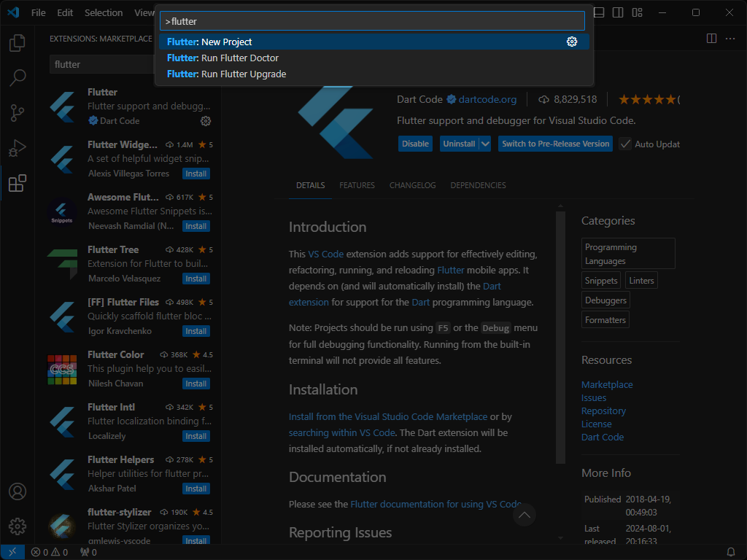The image size is (747, 560).
Task: Switch to the CHANGELOG tab
Action: [x=413, y=185]
